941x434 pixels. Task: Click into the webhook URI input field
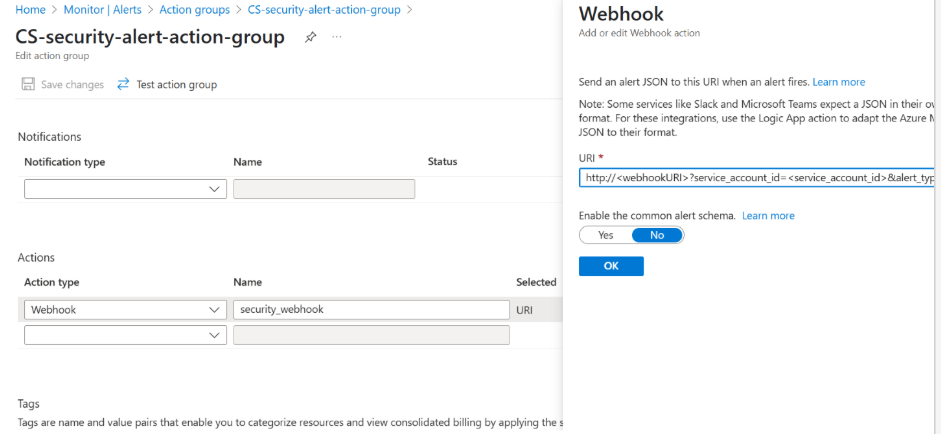757,178
